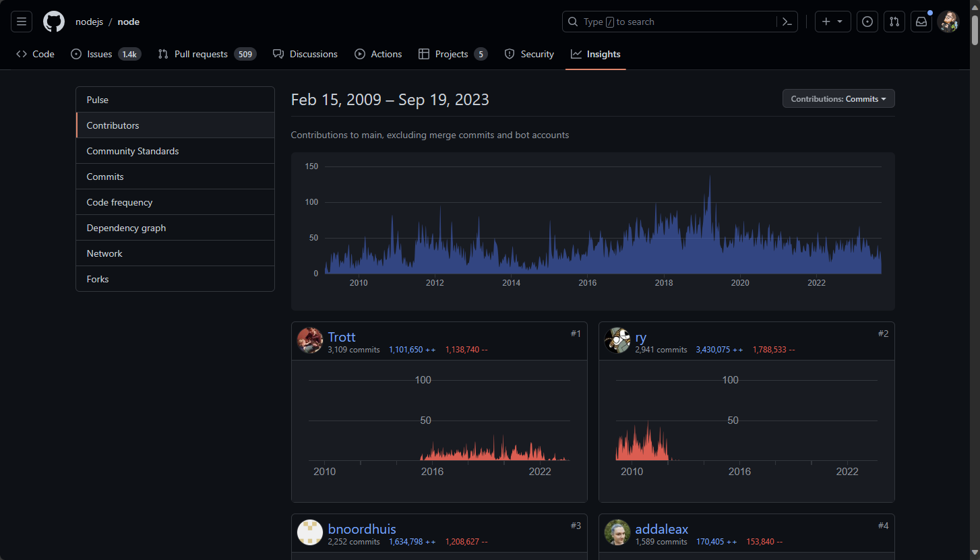Click ry's 3,430,075 ++ additions text

click(x=720, y=350)
